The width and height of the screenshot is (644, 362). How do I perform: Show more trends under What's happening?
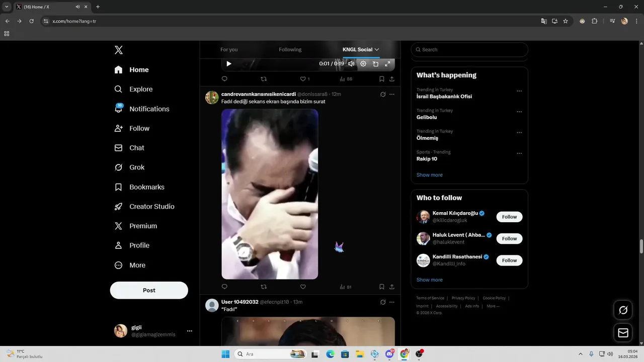tap(430, 175)
